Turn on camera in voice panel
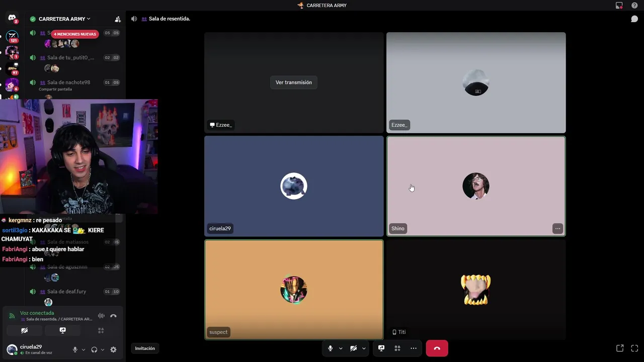The width and height of the screenshot is (644, 362). [24, 330]
